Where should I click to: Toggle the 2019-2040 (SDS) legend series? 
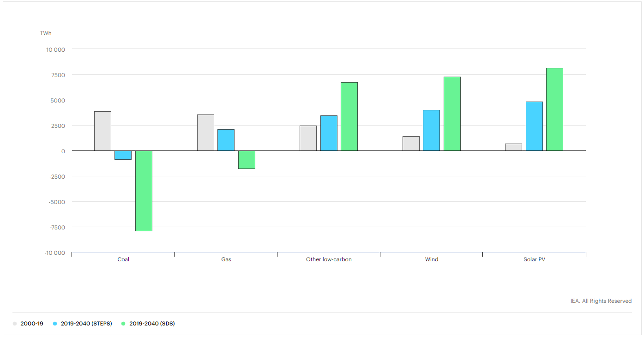[x=152, y=324]
